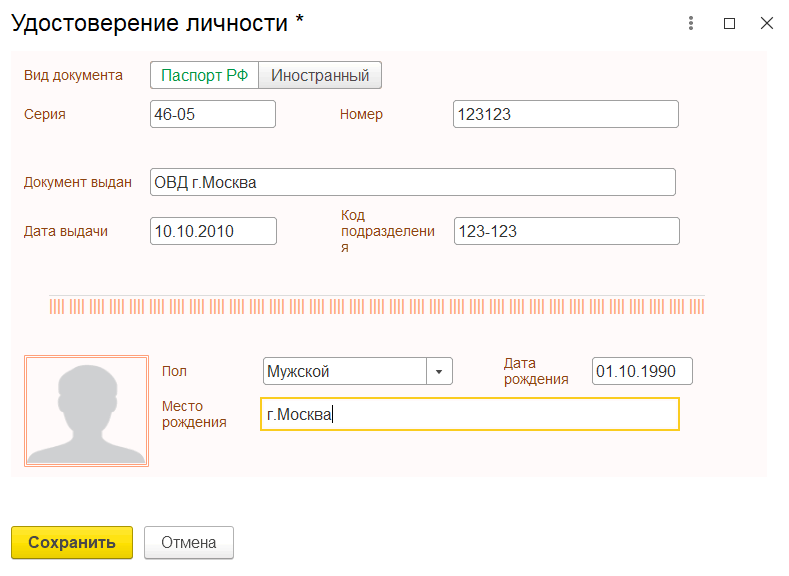The height and width of the screenshot is (576, 789).
Task: Maximize the identity document window
Action: [x=729, y=24]
